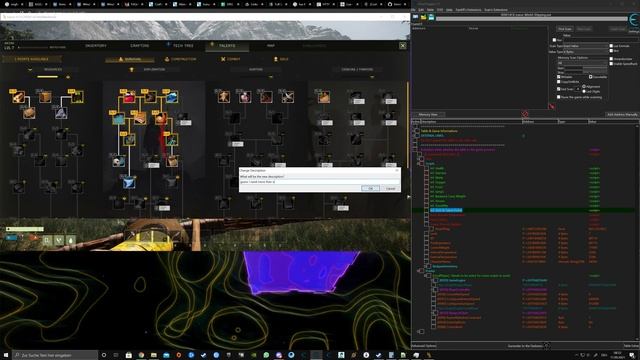Select the Last Digits radio button
This screenshot has height=360, width=640.
click(584, 91)
